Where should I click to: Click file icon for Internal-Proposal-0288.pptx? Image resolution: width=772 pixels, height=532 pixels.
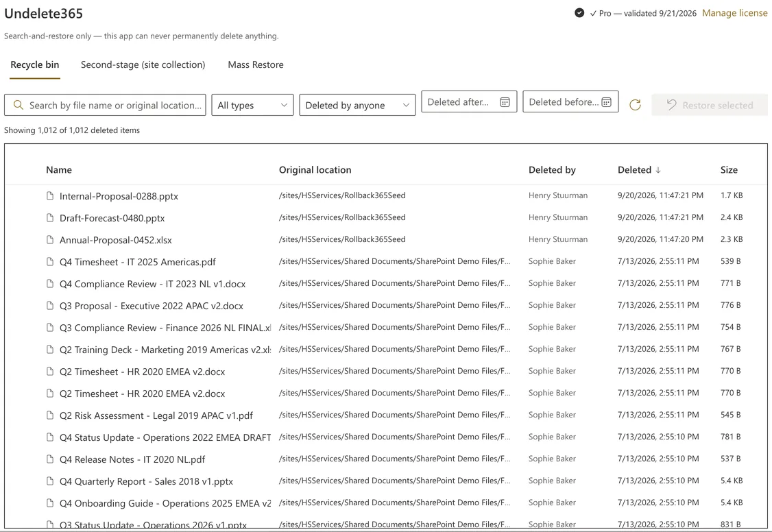[50, 196]
